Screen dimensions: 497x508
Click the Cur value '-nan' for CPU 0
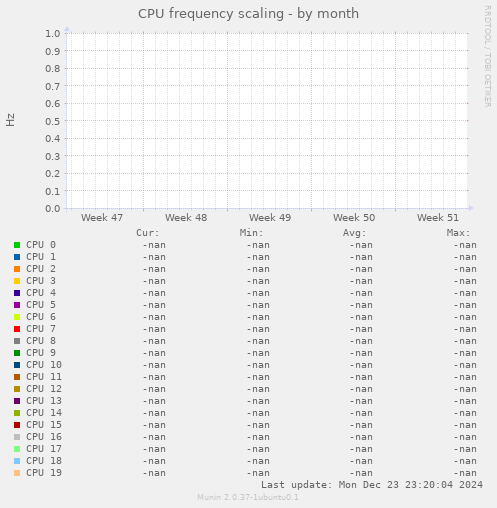click(x=154, y=245)
